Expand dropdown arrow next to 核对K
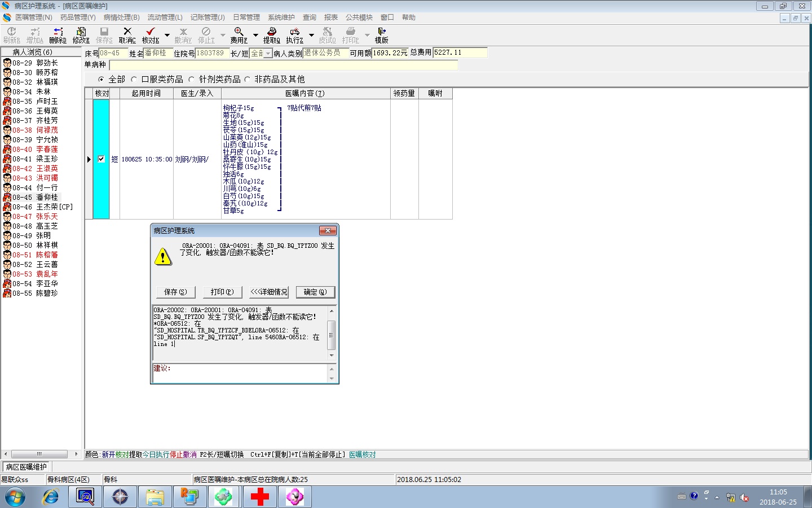The image size is (812, 508). (x=167, y=36)
